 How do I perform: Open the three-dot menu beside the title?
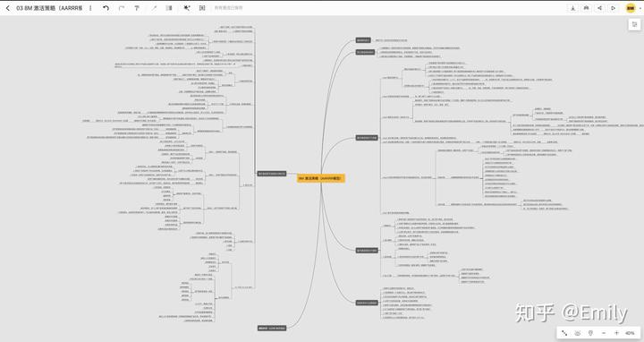point(90,8)
